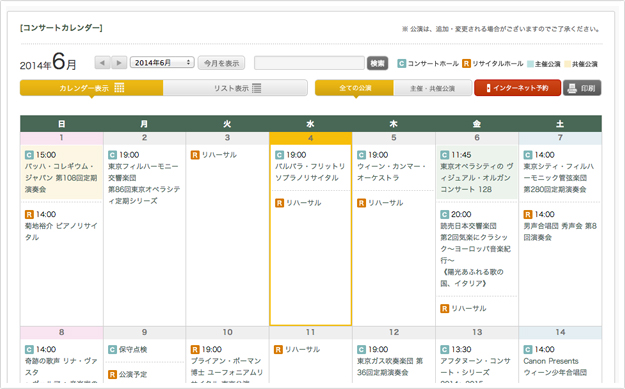Open 菊地裕介 ピアノリサイタル event link
The image size is (625, 389).
pos(61,232)
